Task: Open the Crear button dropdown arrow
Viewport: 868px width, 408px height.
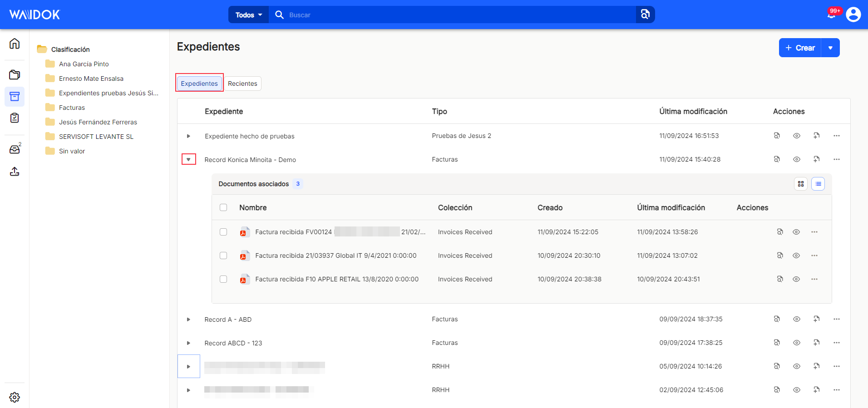Action: tap(830, 48)
